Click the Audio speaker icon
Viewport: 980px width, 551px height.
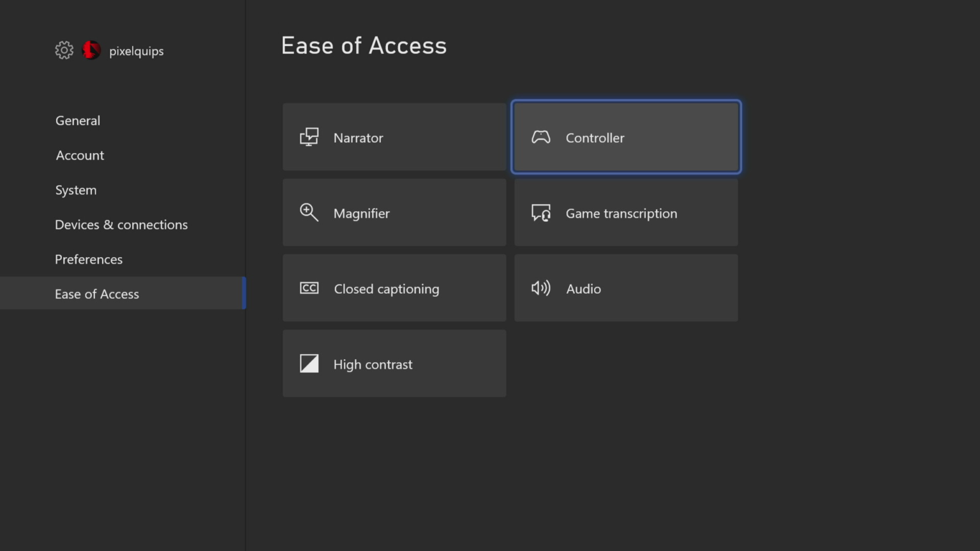pyautogui.click(x=540, y=288)
